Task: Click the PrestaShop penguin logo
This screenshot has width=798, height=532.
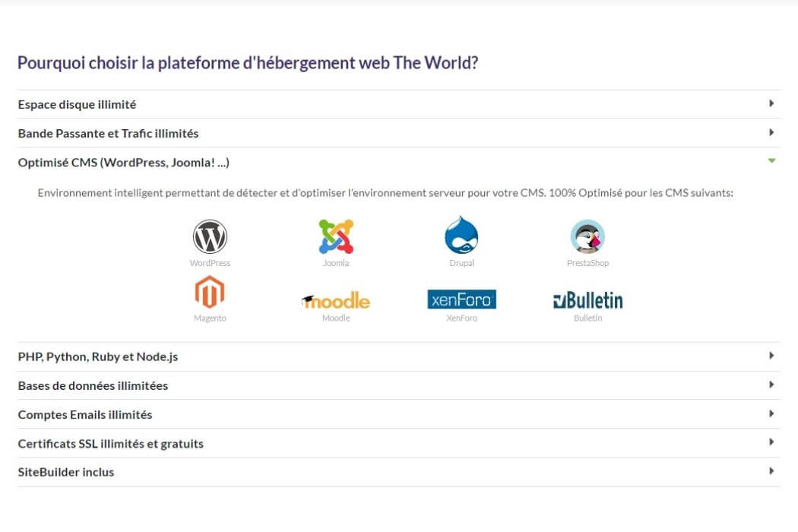Action: (587, 236)
